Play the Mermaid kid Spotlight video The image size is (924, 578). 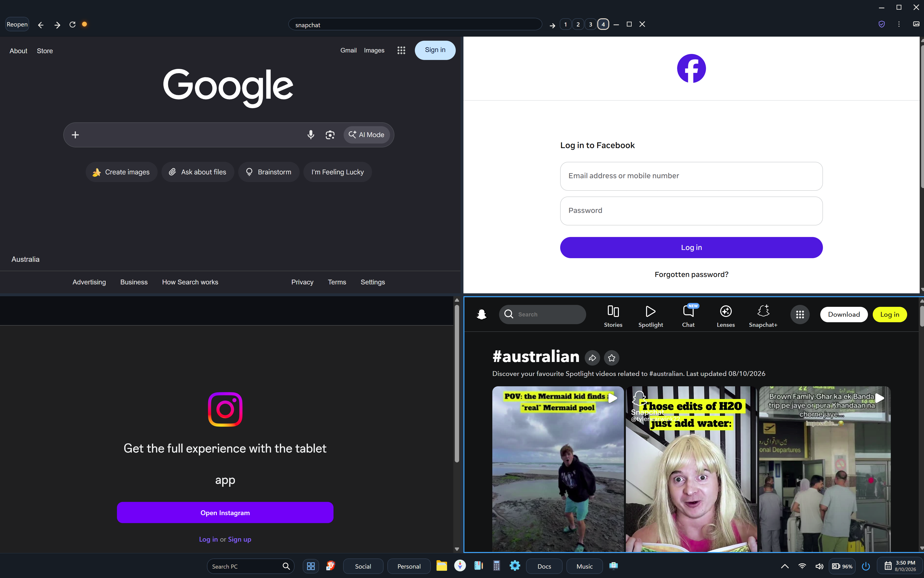point(558,469)
